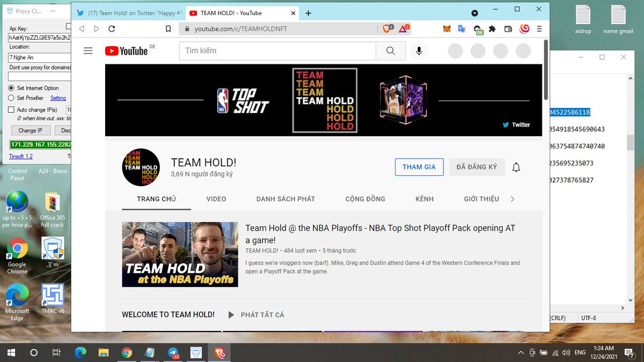Go to YouTube home via logo
This screenshot has height=362, width=644.
click(x=126, y=51)
